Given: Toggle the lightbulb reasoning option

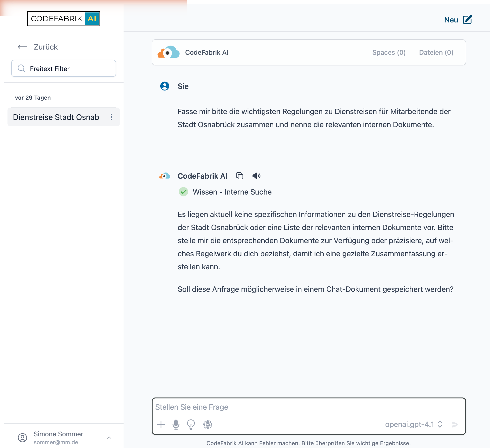Looking at the screenshot, I should pos(191,424).
